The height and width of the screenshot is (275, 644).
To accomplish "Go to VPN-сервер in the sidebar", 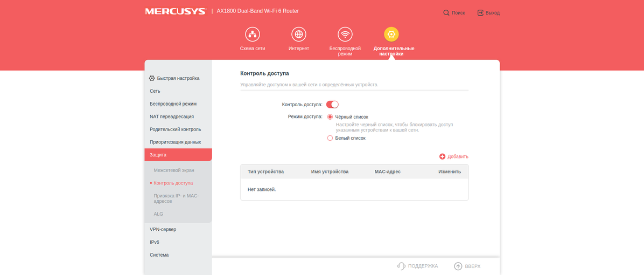I will pyautogui.click(x=163, y=230).
